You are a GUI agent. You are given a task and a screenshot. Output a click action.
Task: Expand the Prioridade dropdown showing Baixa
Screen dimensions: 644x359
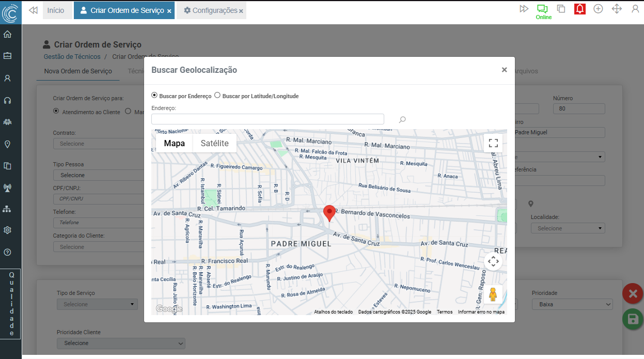point(572,304)
